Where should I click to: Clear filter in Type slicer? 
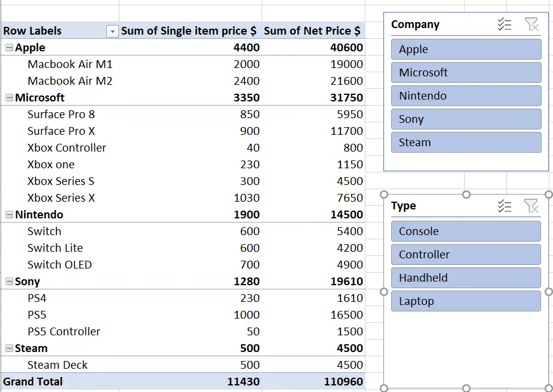pos(532,206)
